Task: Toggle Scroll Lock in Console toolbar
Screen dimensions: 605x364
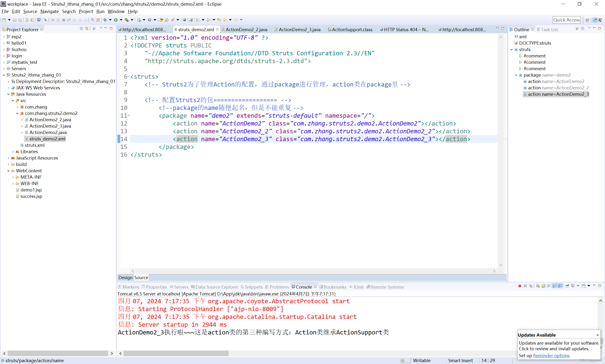Action: click(x=544, y=286)
